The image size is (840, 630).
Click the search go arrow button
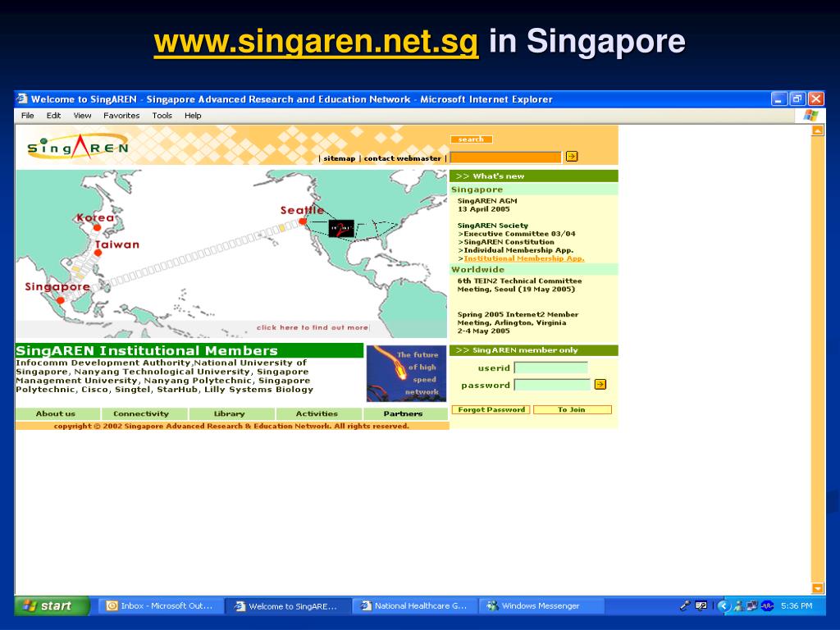(x=572, y=157)
